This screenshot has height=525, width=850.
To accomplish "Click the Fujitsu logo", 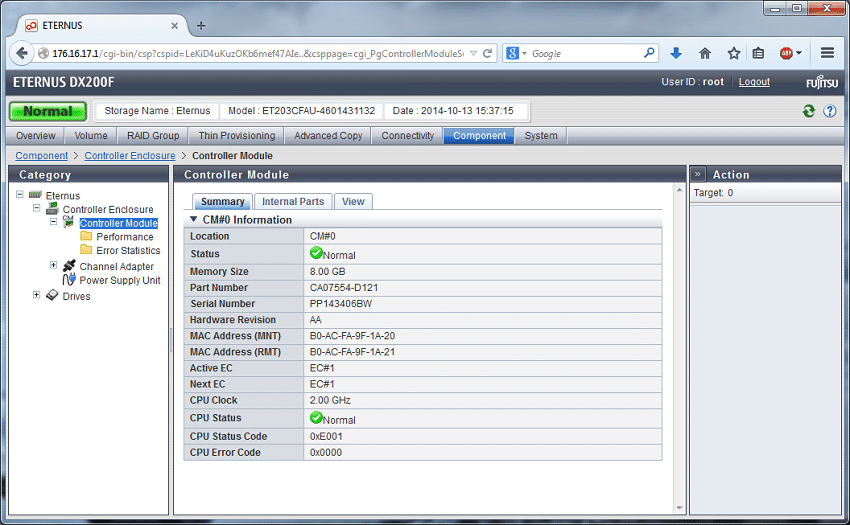I will pos(822,82).
